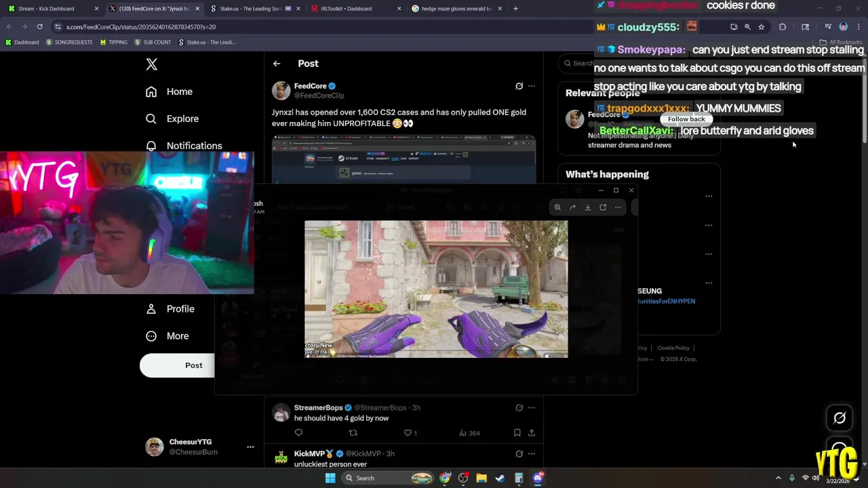Open Notifications in X sidebar
The image size is (868, 488).
(183, 146)
